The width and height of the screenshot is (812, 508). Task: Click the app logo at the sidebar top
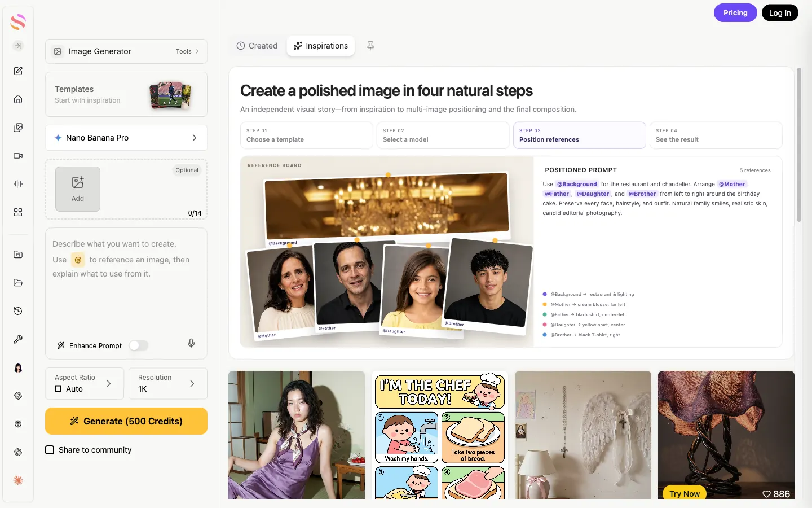click(18, 22)
